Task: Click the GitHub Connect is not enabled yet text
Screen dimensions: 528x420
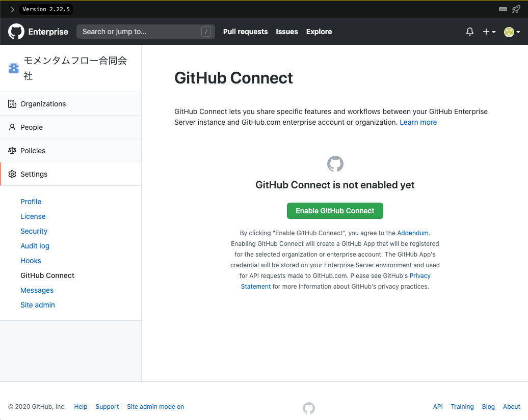Action: coord(335,185)
